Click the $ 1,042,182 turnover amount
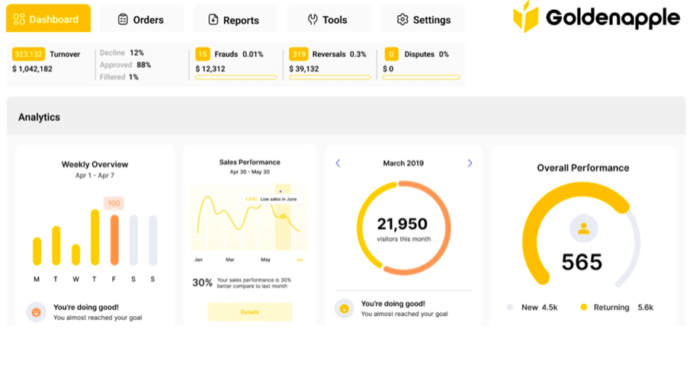This screenshot has width=696, height=374. pyautogui.click(x=32, y=69)
